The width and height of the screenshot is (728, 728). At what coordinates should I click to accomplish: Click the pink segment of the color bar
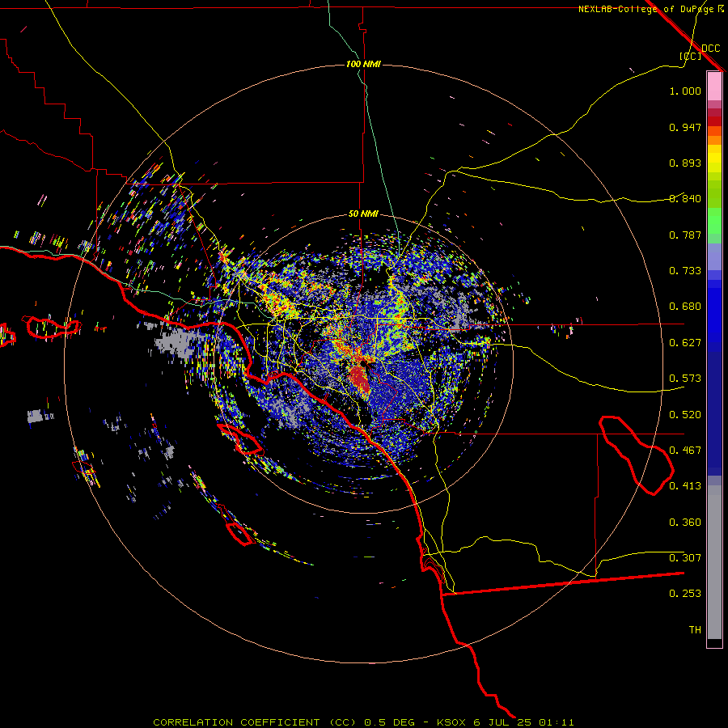pos(714,87)
